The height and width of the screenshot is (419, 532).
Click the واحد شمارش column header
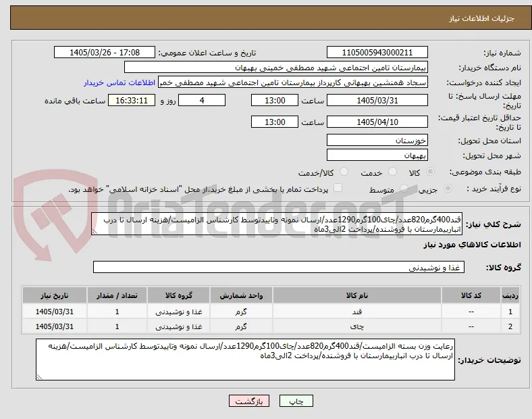click(x=241, y=295)
